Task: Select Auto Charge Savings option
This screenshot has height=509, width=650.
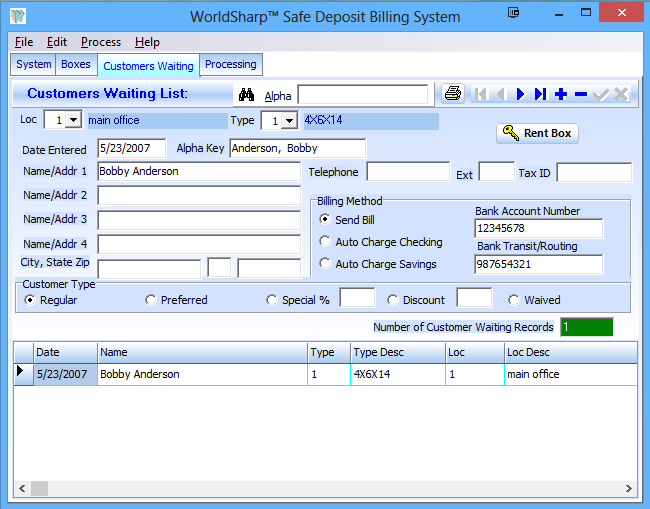Action: click(325, 264)
